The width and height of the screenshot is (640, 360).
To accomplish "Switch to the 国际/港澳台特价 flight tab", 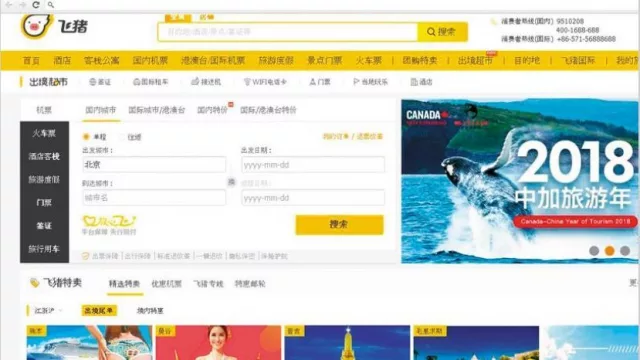I will point(268,110).
